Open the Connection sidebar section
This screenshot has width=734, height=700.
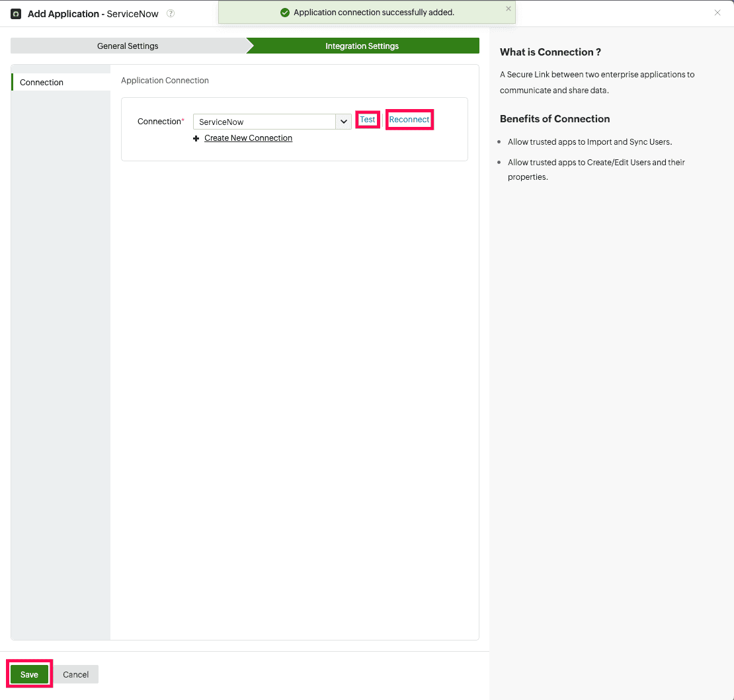61,83
